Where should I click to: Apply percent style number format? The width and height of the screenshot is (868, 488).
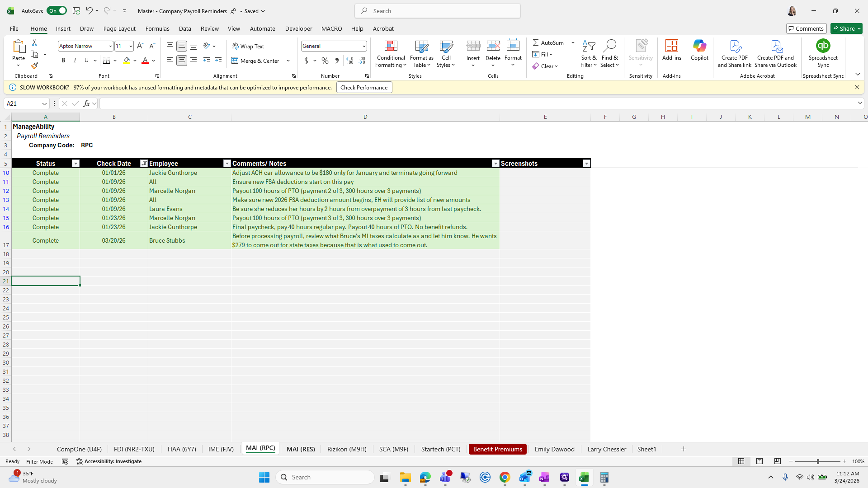(325, 61)
